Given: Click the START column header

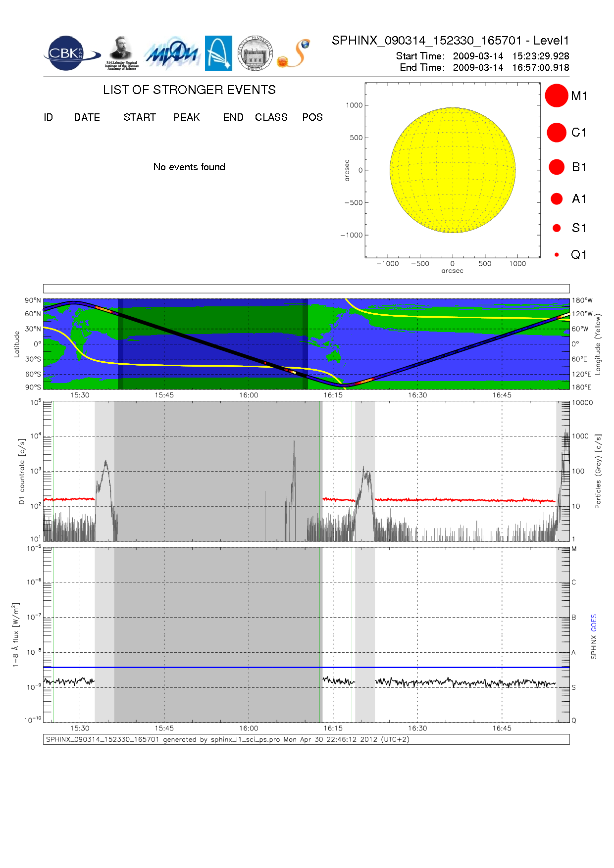Looking at the screenshot, I should pyautogui.click(x=140, y=117).
